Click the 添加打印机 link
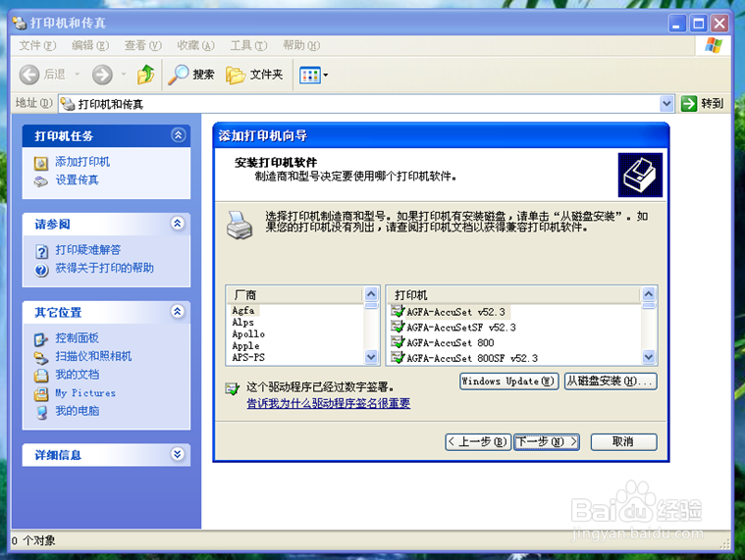The height and width of the screenshot is (560, 745). [82, 162]
